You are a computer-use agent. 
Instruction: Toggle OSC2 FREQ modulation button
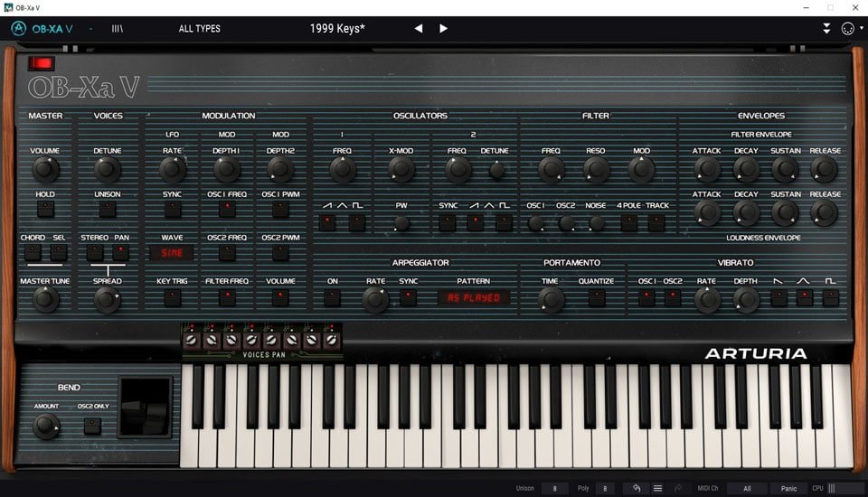226,253
